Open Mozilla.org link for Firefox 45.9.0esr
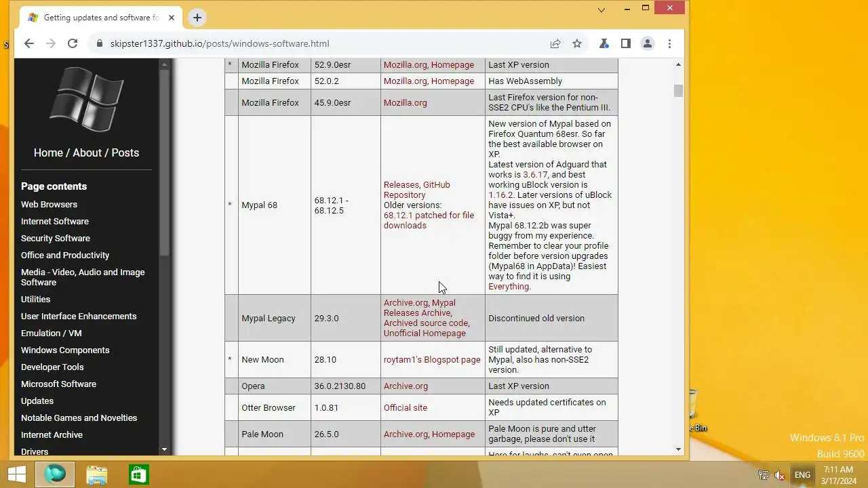The image size is (868, 488). point(405,103)
